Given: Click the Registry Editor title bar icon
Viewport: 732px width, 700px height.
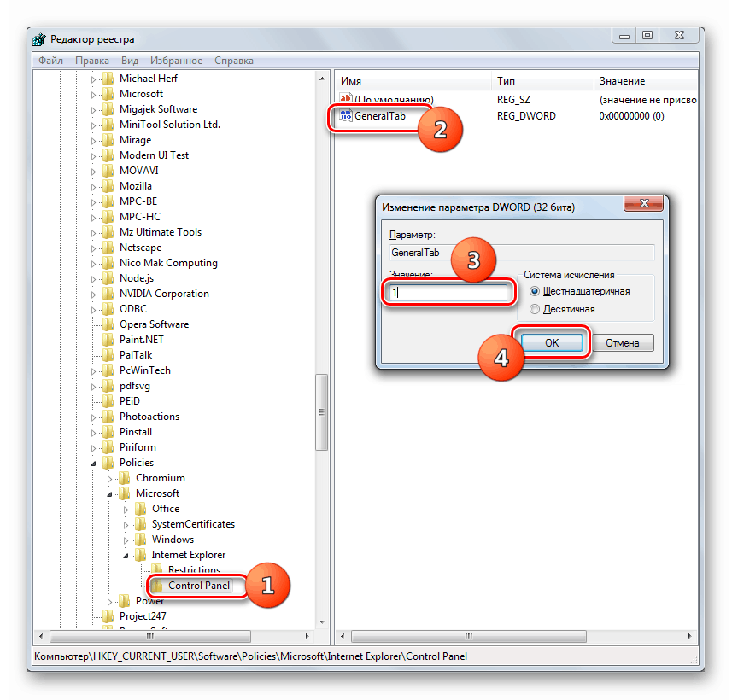Looking at the screenshot, I should coord(39,39).
